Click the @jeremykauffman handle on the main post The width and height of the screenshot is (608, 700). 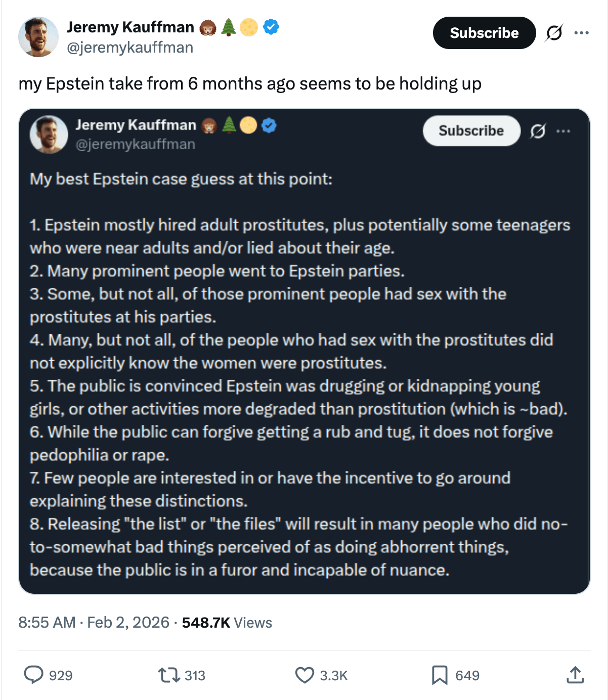pyautogui.click(x=130, y=48)
